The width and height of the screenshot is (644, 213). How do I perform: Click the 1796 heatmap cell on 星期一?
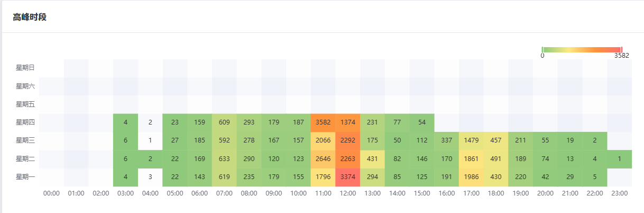pyautogui.click(x=323, y=177)
